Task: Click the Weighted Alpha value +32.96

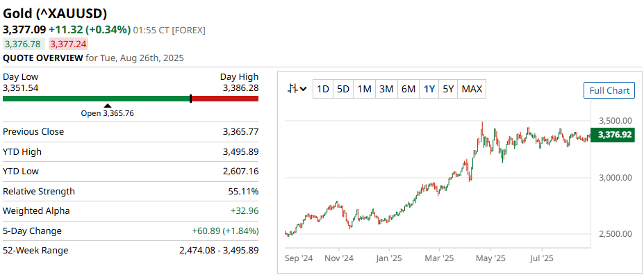Action: 245,211
